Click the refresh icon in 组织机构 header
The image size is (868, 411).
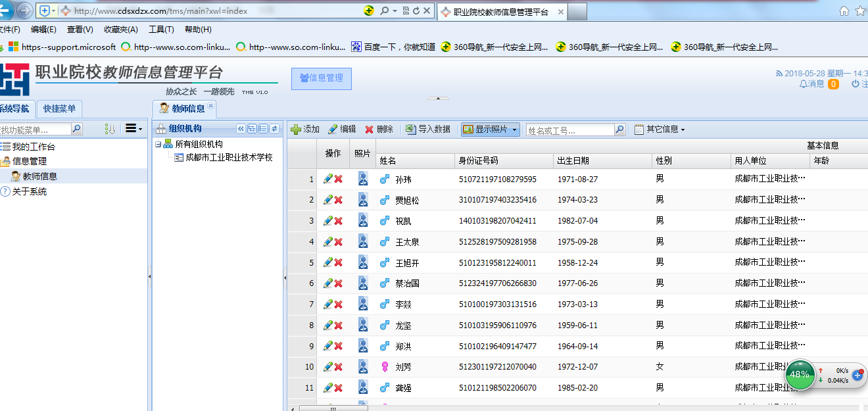tap(274, 129)
